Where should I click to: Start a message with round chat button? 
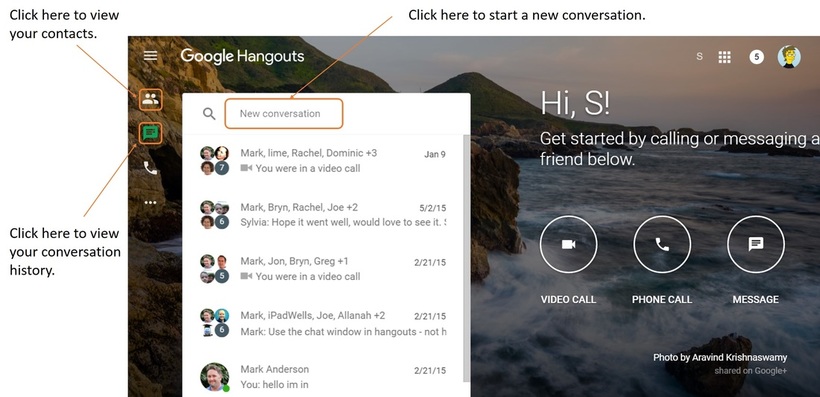tap(756, 244)
